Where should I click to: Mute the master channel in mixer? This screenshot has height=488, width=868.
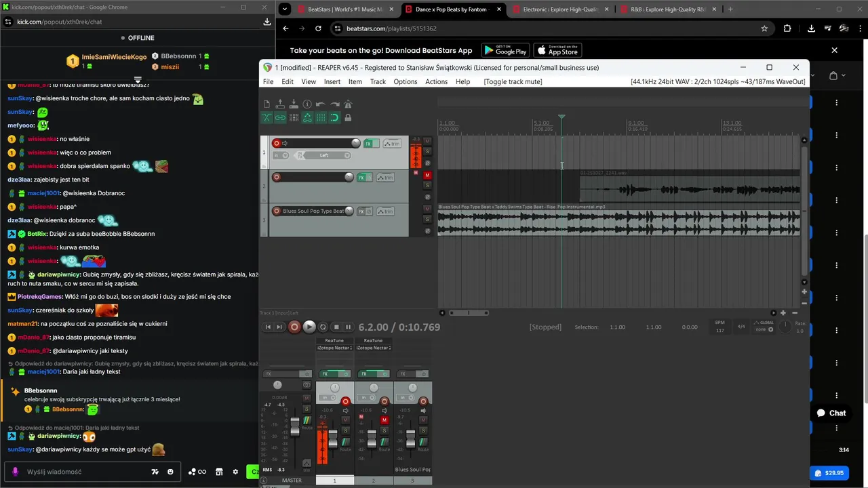point(307,398)
